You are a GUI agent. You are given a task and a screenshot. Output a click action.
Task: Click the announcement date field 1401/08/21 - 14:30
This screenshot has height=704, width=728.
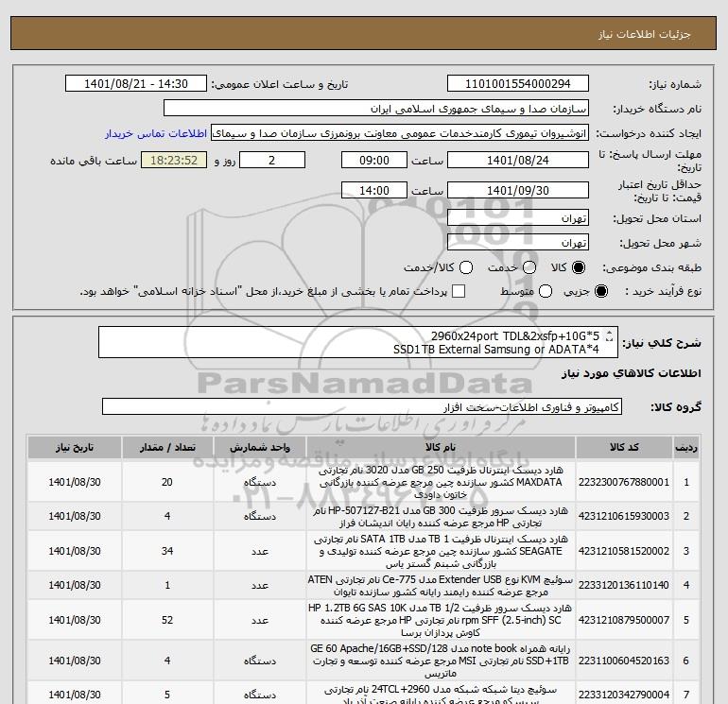point(136,84)
